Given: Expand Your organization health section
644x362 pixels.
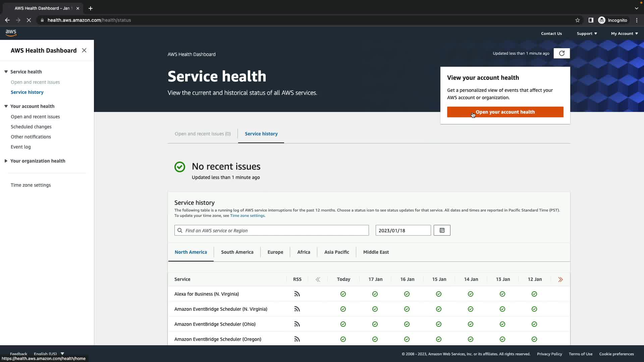Looking at the screenshot, I should point(6,161).
